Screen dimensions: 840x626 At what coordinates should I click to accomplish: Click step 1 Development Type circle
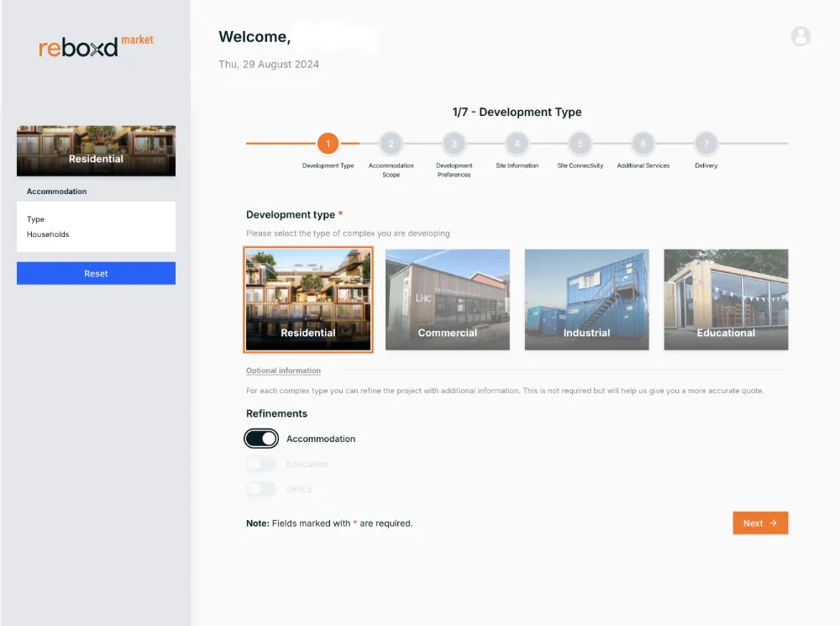(x=328, y=144)
